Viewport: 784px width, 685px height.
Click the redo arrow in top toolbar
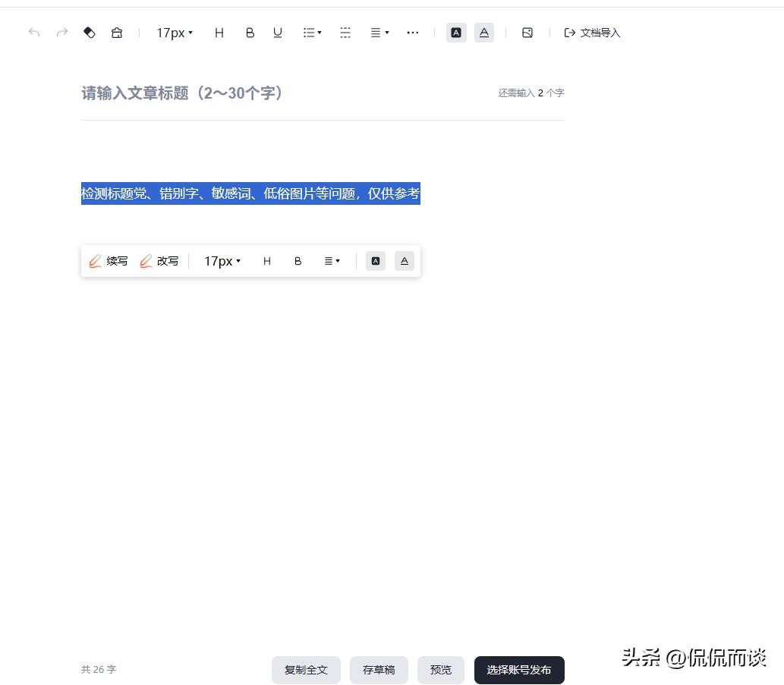pyautogui.click(x=62, y=33)
